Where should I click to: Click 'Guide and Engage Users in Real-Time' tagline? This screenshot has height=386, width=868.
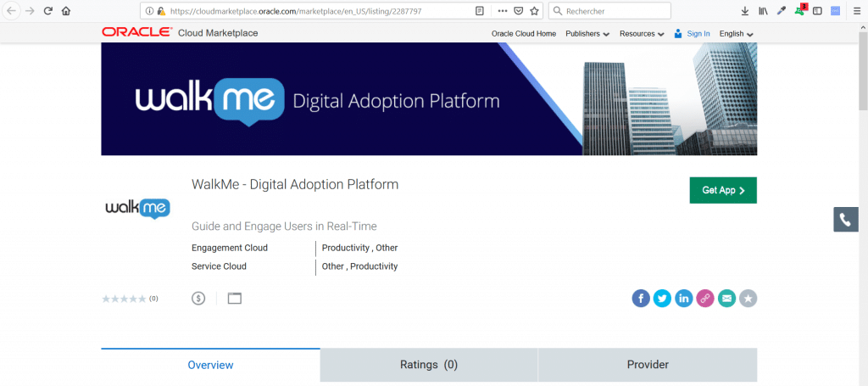284,227
